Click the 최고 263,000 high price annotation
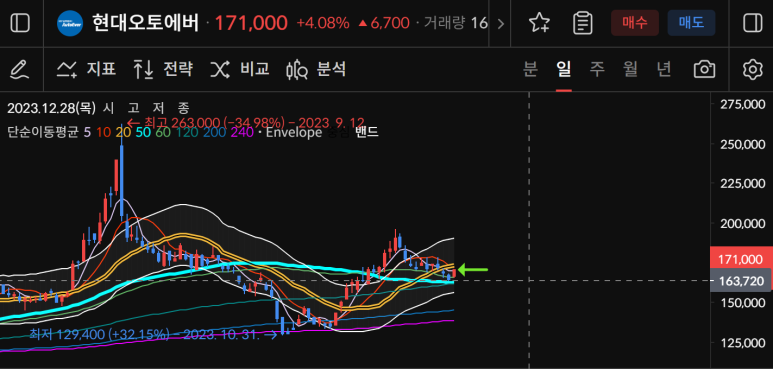 (x=246, y=122)
